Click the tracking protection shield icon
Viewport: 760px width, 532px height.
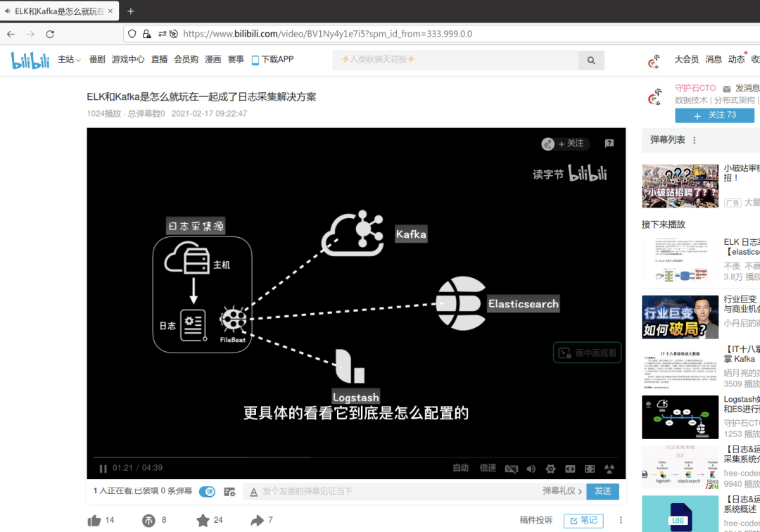(x=132, y=34)
